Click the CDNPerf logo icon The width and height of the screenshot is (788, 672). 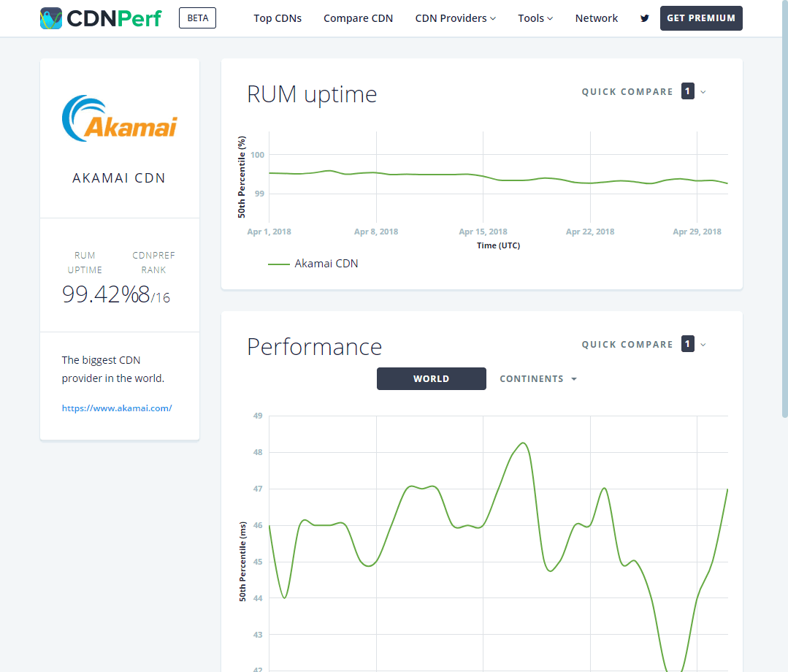click(x=51, y=18)
